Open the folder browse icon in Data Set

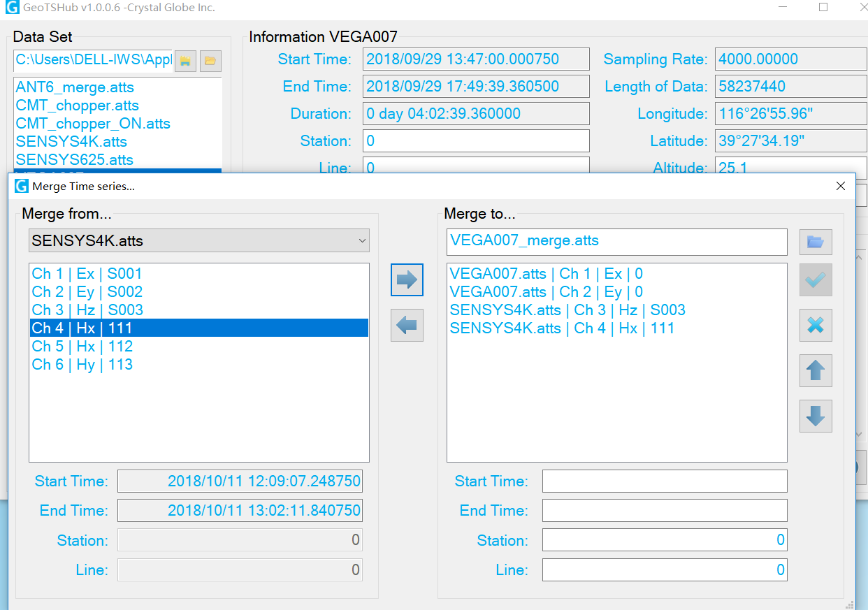click(210, 61)
